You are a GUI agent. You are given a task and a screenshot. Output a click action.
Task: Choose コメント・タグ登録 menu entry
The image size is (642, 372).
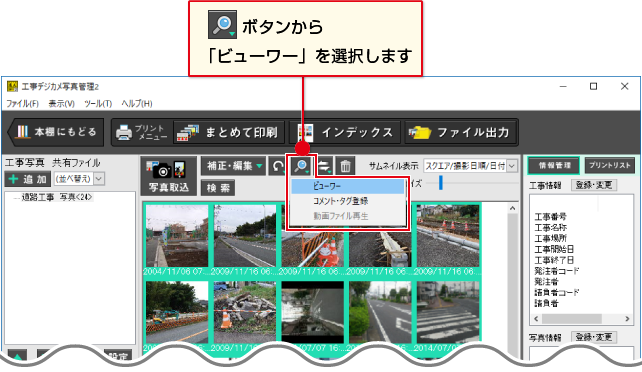tap(347, 201)
